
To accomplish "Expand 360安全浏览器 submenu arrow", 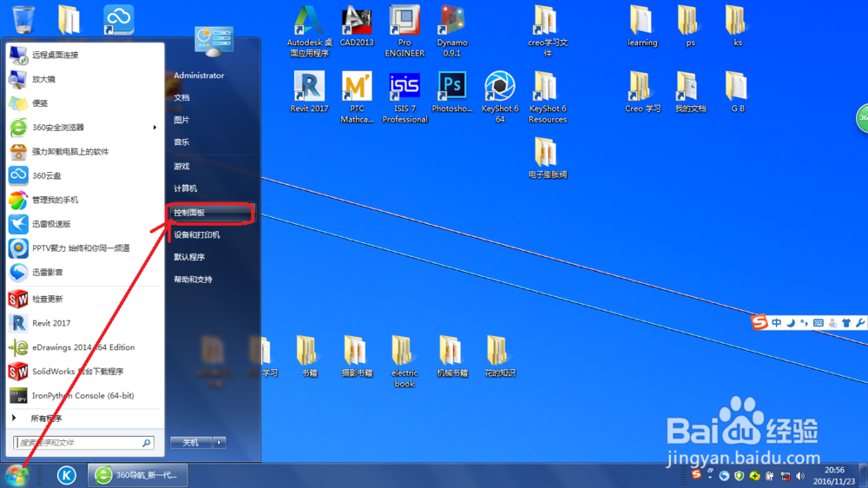I will click(x=155, y=128).
